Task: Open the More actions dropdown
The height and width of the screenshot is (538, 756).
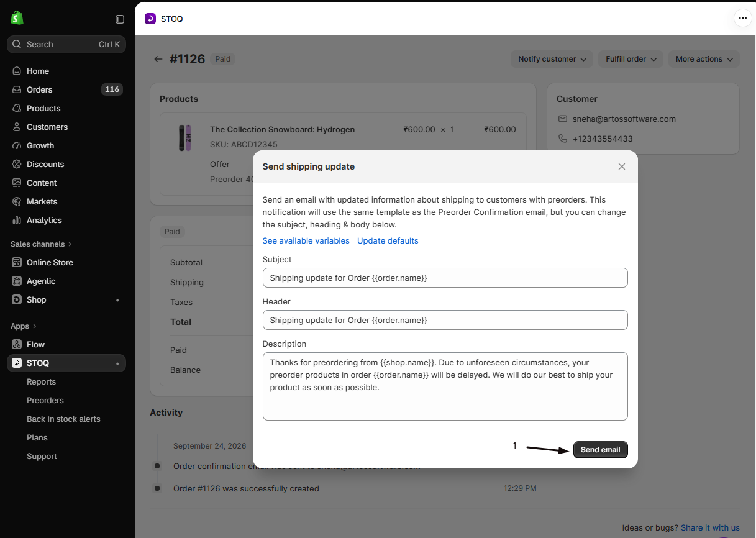Action: tap(704, 59)
